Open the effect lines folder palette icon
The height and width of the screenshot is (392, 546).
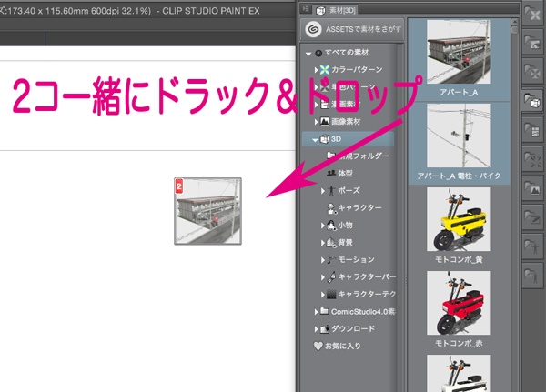point(532,160)
